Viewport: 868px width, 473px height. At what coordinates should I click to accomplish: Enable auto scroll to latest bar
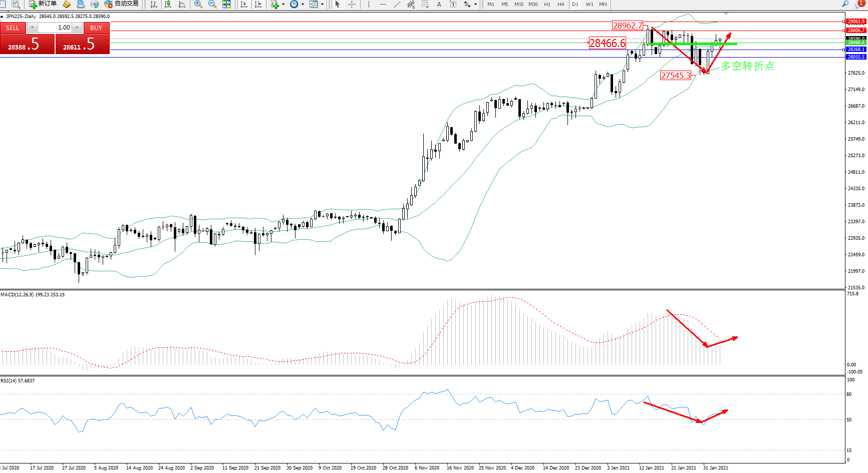[x=244, y=4]
